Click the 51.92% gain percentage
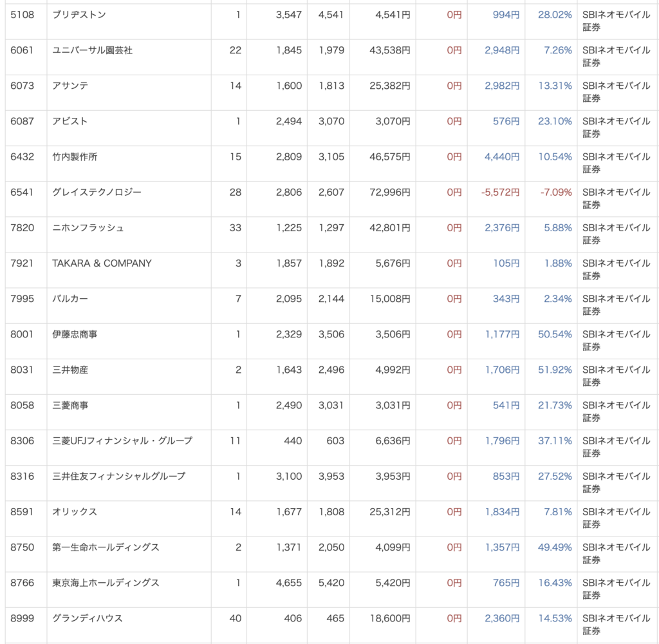This screenshot has height=644, width=659. click(x=555, y=370)
